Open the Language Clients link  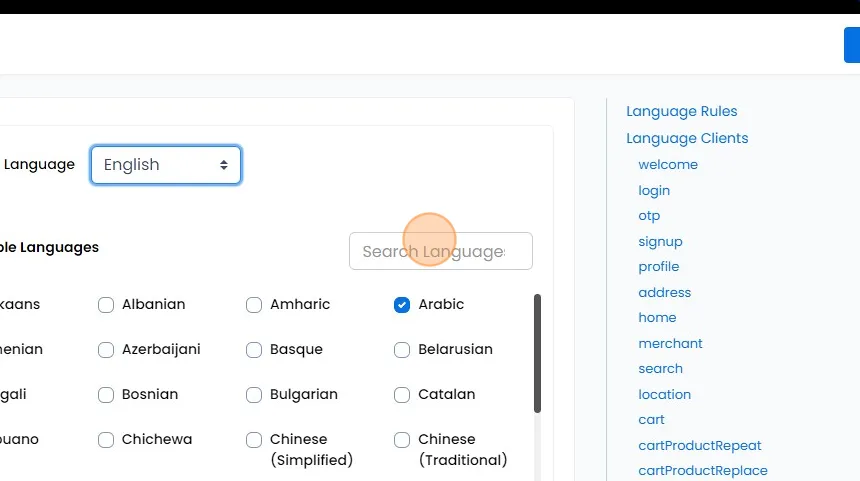click(687, 138)
